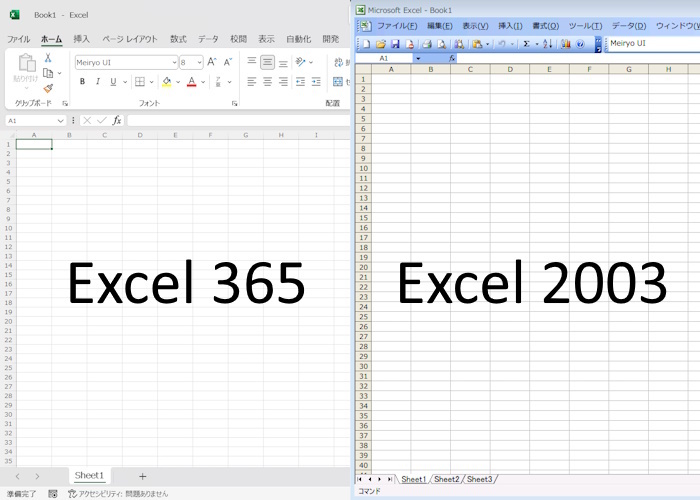Expand the Fill Color dropdown arrow
The image size is (700, 500).
click(178, 82)
